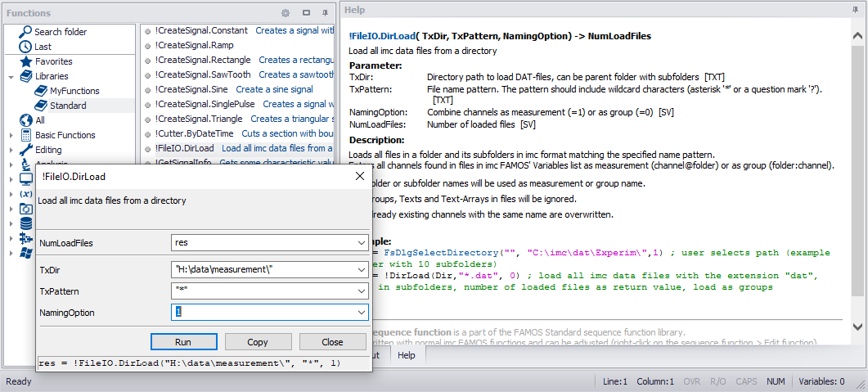The width and height of the screenshot is (868, 392).
Task: Click the Basic Functions calculator icon
Action: coord(25,135)
